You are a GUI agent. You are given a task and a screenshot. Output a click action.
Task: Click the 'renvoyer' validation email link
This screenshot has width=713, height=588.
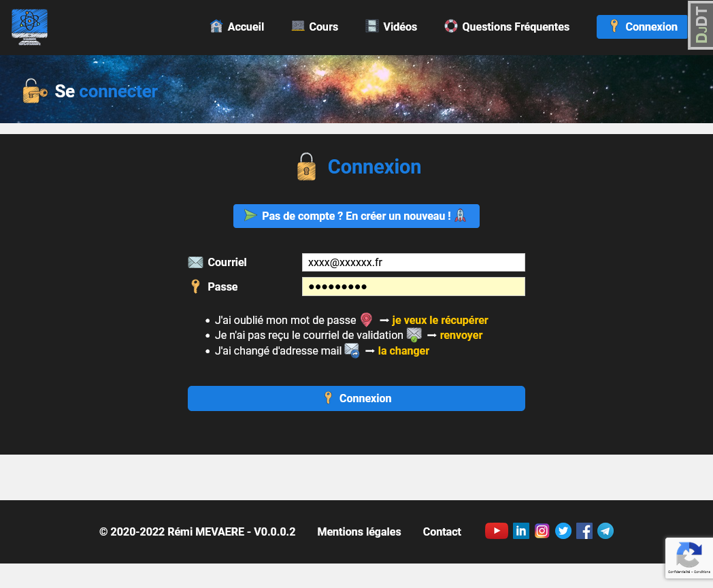[x=461, y=336]
